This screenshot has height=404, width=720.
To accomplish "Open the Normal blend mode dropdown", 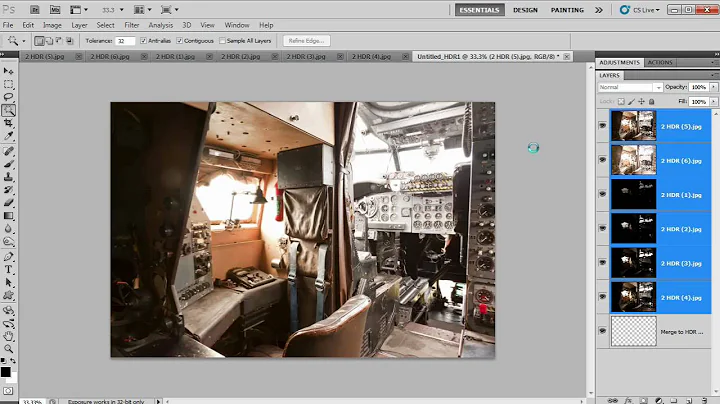I will coord(630,87).
